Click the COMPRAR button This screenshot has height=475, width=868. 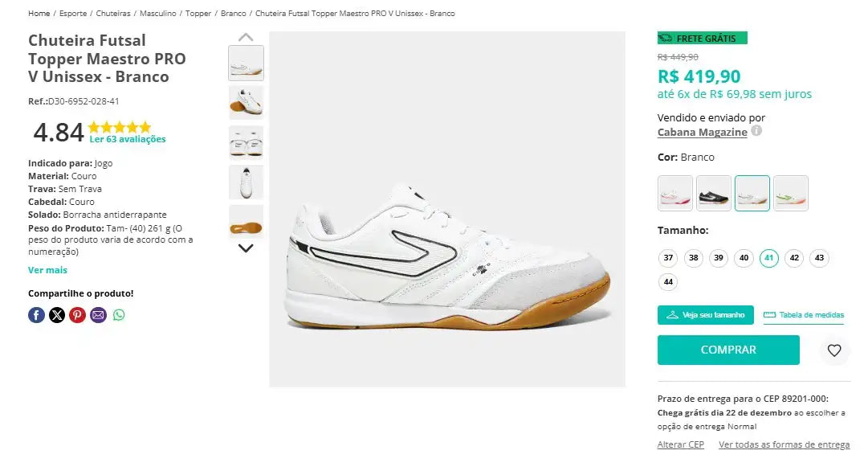click(x=728, y=350)
